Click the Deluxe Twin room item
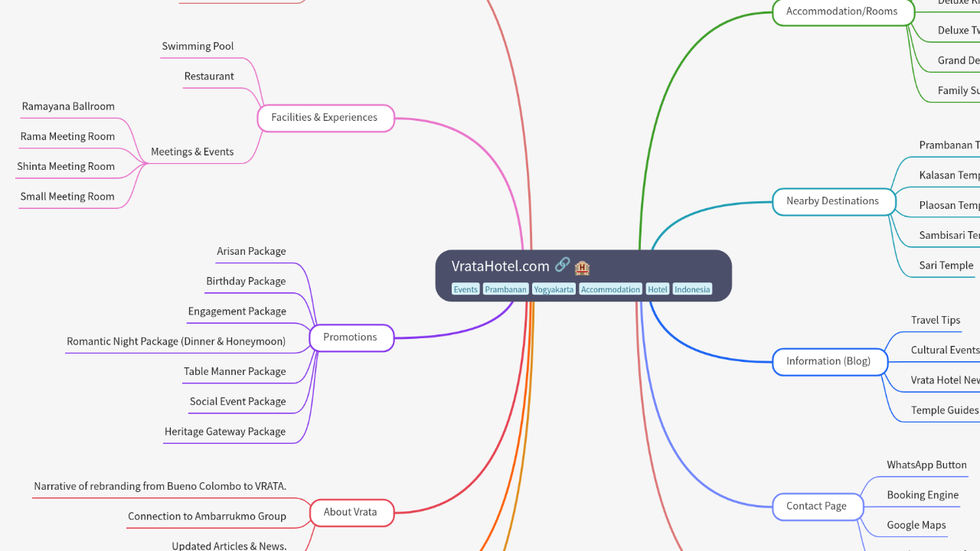Image resolution: width=980 pixels, height=551 pixels. click(x=959, y=30)
